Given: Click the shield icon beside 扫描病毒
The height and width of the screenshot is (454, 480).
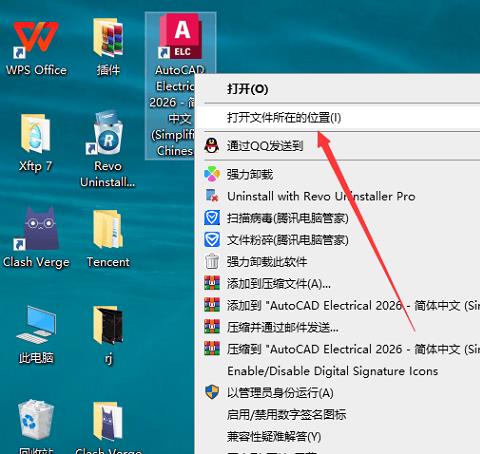Looking at the screenshot, I should [x=212, y=218].
